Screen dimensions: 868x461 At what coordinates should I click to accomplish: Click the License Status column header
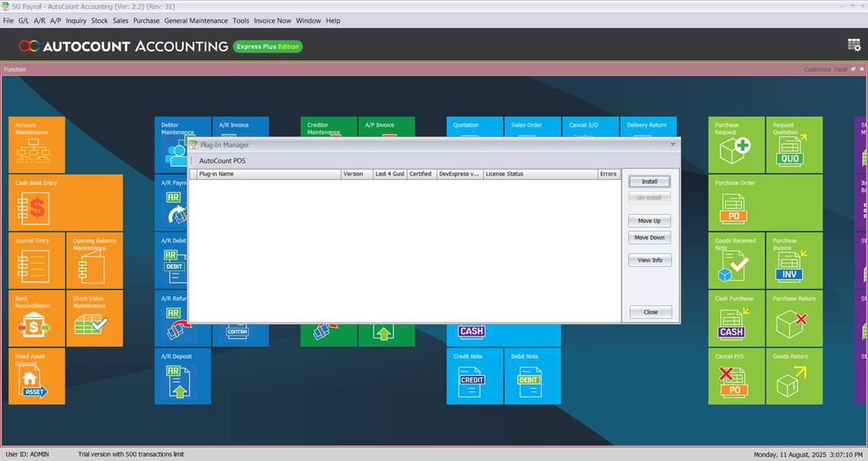click(540, 174)
